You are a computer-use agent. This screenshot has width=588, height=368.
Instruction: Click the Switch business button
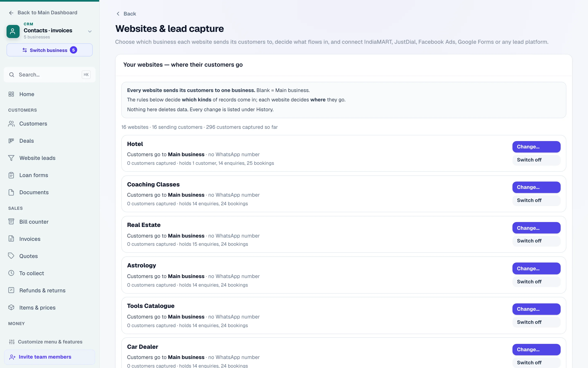tap(50, 50)
